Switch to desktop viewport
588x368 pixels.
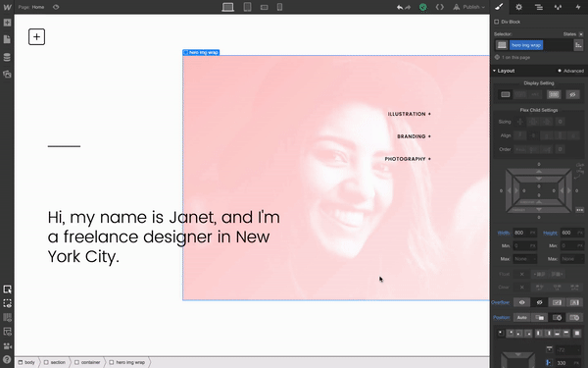[x=227, y=7]
